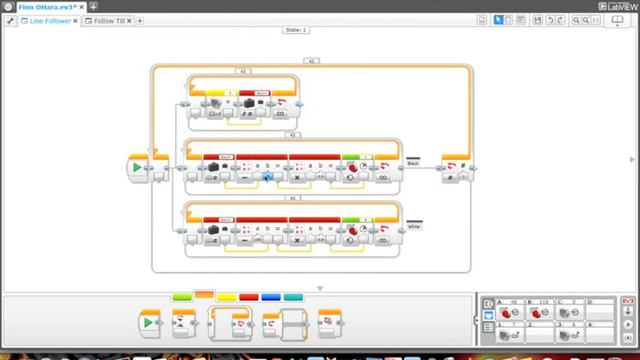
Task: Open the yellow Sensor blocks palette
Action: point(227,297)
